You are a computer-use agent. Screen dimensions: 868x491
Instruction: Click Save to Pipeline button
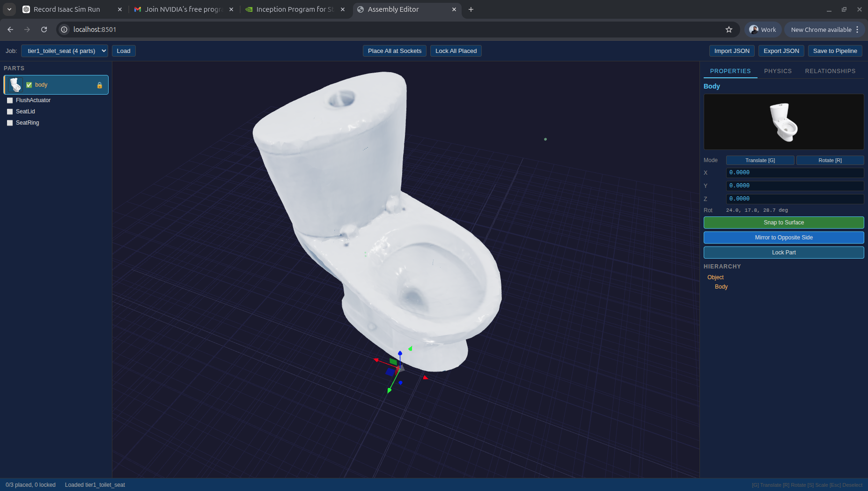coord(835,51)
